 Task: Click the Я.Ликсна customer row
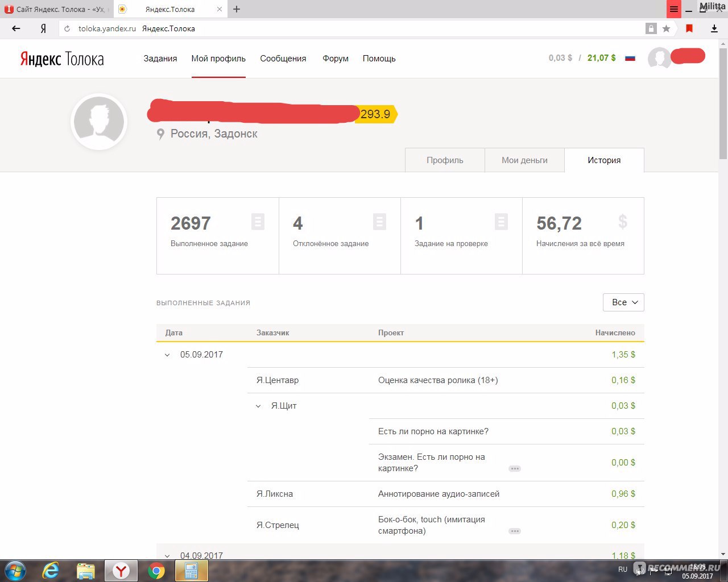[275, 494]
